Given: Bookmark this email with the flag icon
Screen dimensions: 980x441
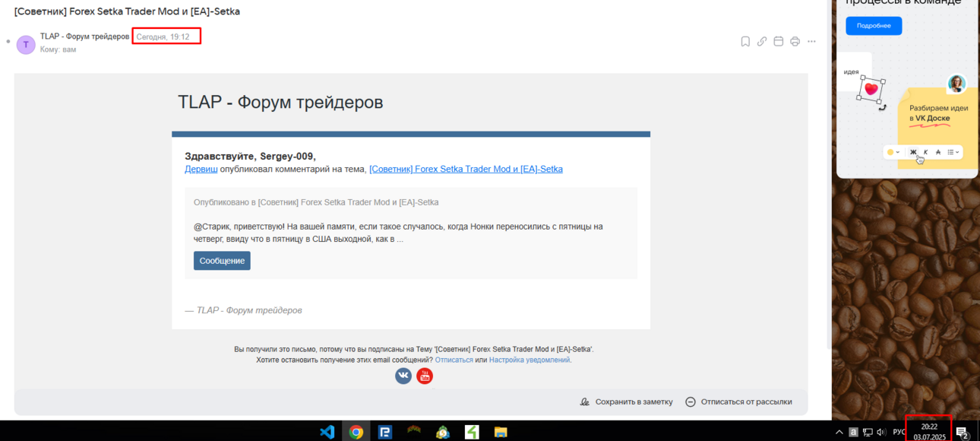Looking at the screenshot, I should (745, 42).
